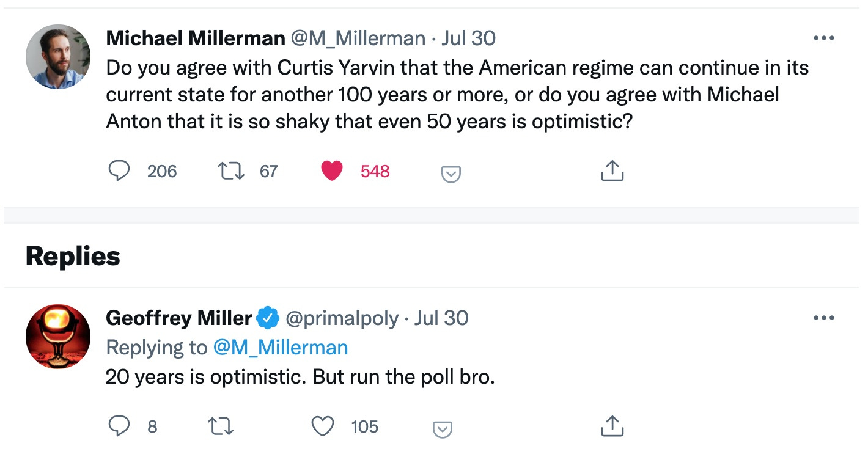Open more options on Millerman's tweet
868x457 pixels.
click(x=824, y=38)
